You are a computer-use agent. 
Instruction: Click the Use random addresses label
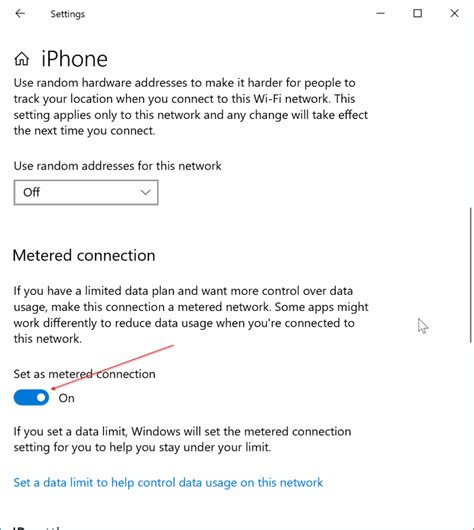[x=117, y=166]
